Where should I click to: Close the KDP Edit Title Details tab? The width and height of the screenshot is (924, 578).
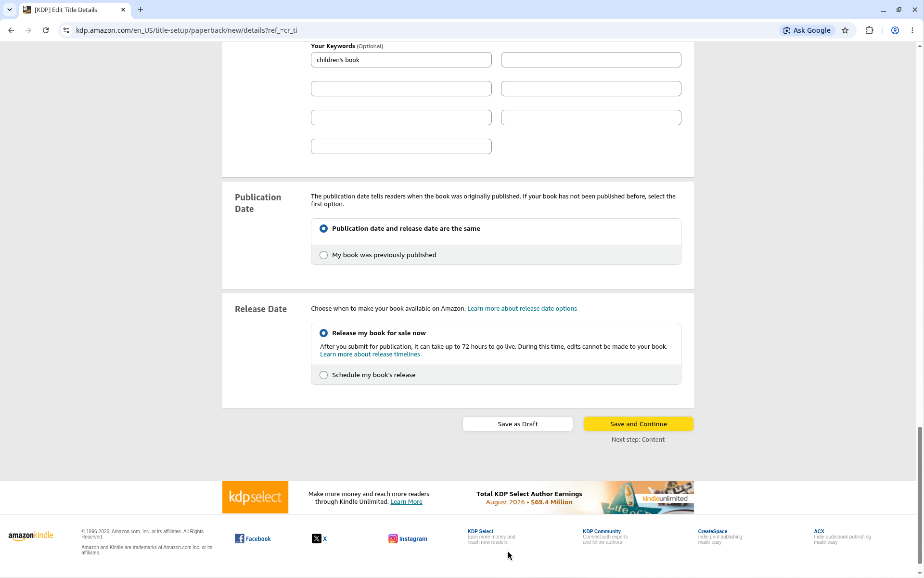point(123,10)
